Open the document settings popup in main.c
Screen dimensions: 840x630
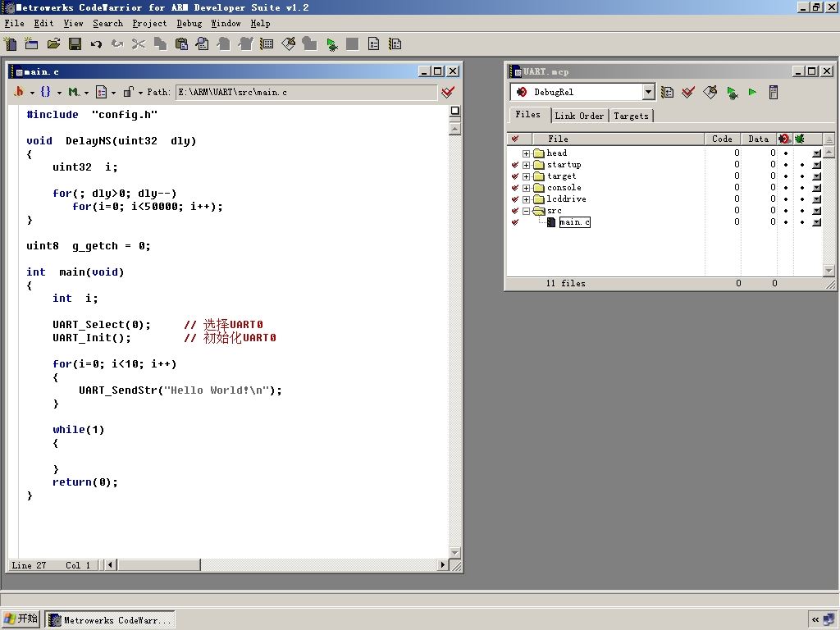click(x=105, y=92)
